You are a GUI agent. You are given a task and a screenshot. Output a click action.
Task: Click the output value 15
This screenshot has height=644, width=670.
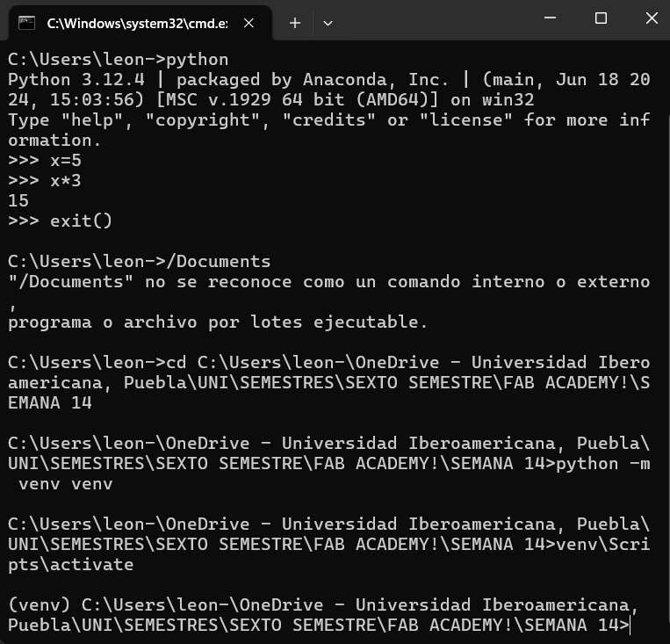pos(18,200)
